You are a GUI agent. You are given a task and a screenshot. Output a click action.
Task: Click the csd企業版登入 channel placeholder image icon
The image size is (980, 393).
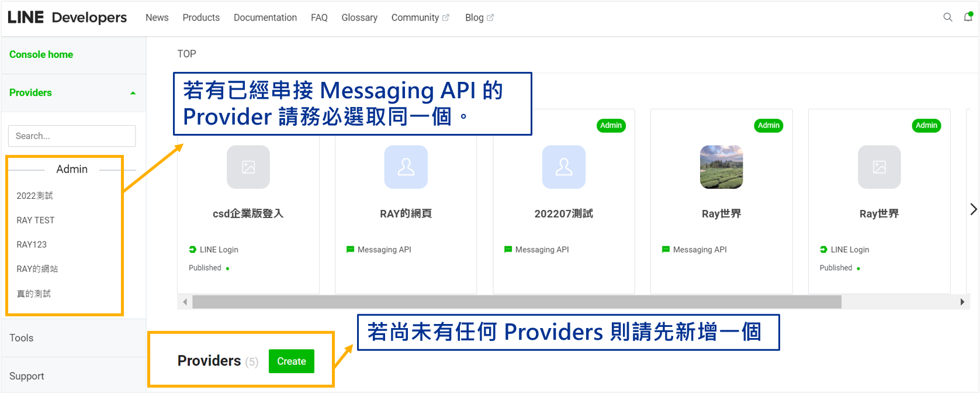click(248, 167)
